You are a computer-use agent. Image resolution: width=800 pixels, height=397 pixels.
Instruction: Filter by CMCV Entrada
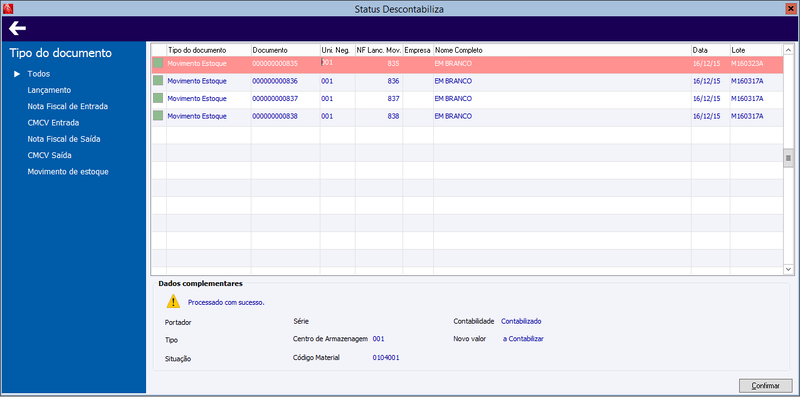point(53,122)
